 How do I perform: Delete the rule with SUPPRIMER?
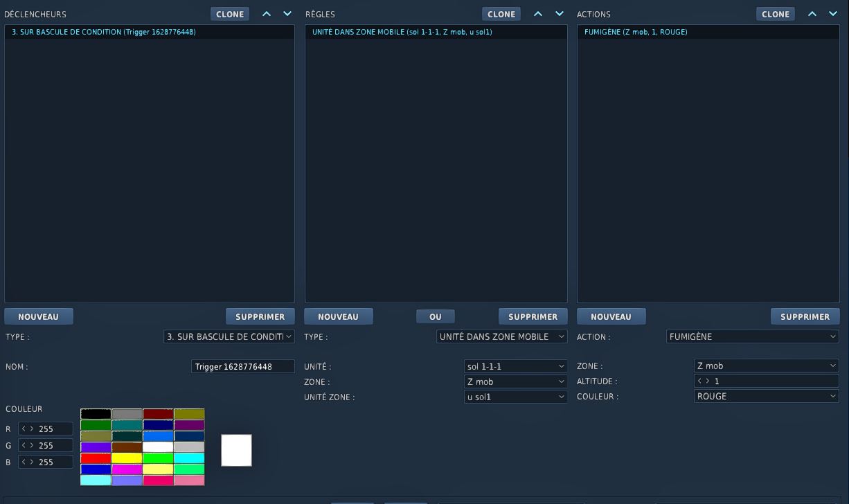pos(533,316)
